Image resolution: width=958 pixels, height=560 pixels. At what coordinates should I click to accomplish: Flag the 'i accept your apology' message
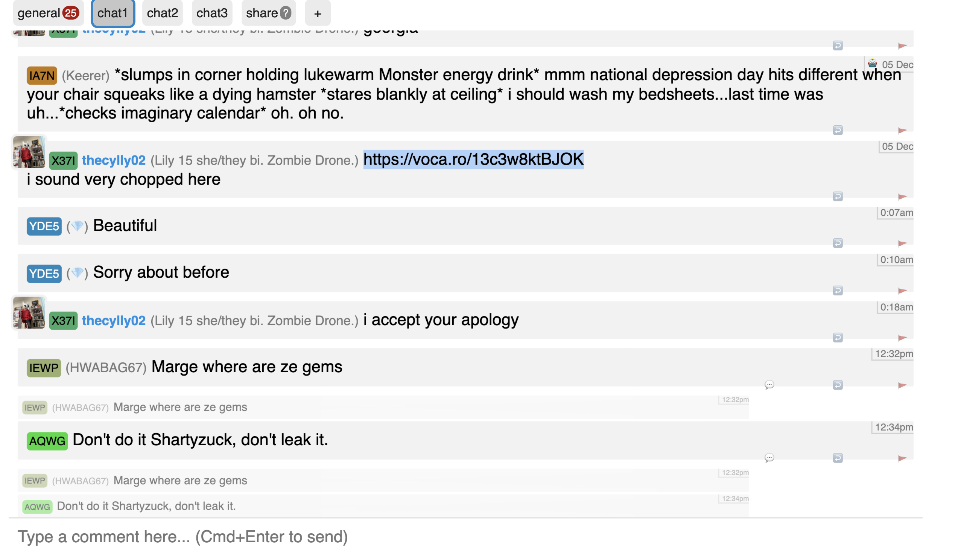[902, 338]
